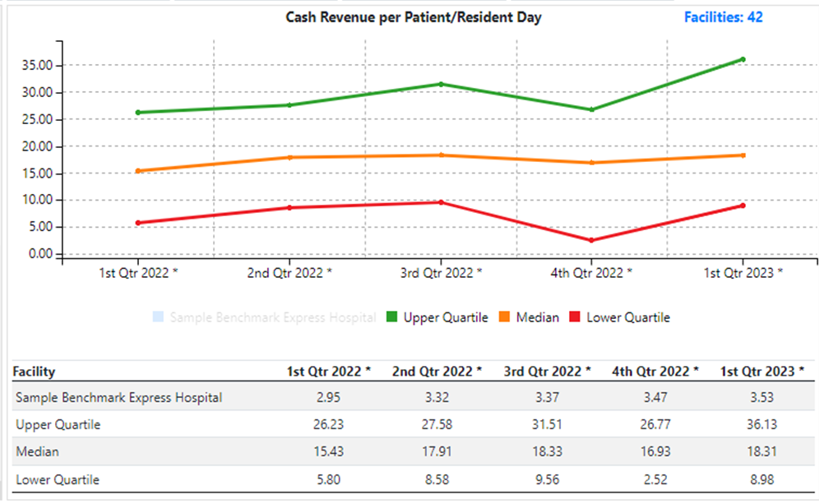This screenshot has height=504, width=819.
Task: Toggle the Lower Quartile legend entry
Action: tap(619, 317)
